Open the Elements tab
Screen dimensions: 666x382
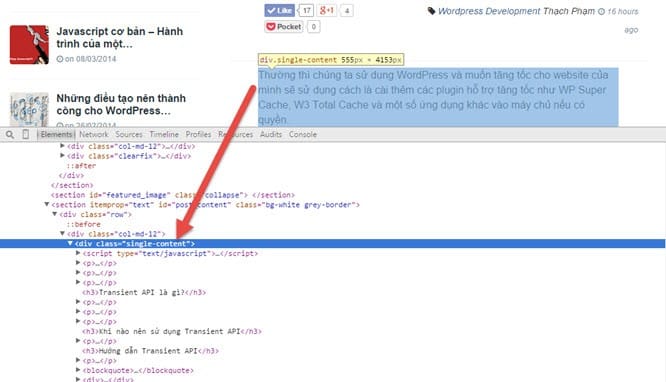tap(56, 134)
